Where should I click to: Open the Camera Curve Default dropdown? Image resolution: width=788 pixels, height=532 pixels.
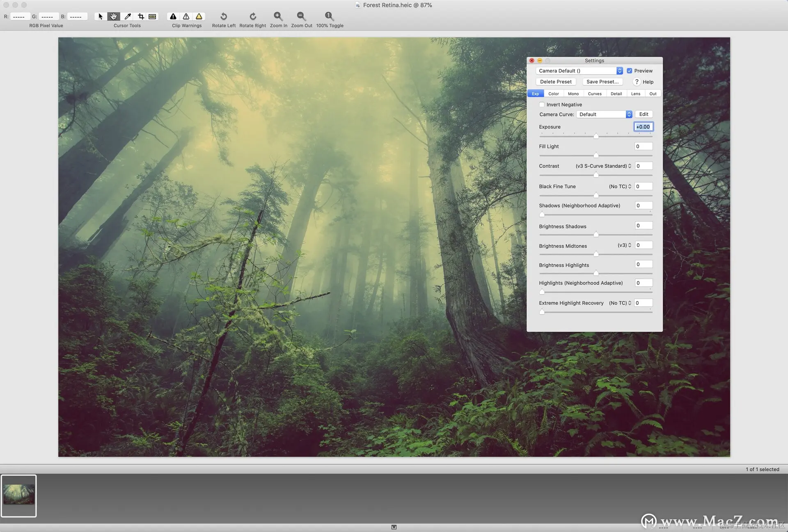[x=604, y=114]
